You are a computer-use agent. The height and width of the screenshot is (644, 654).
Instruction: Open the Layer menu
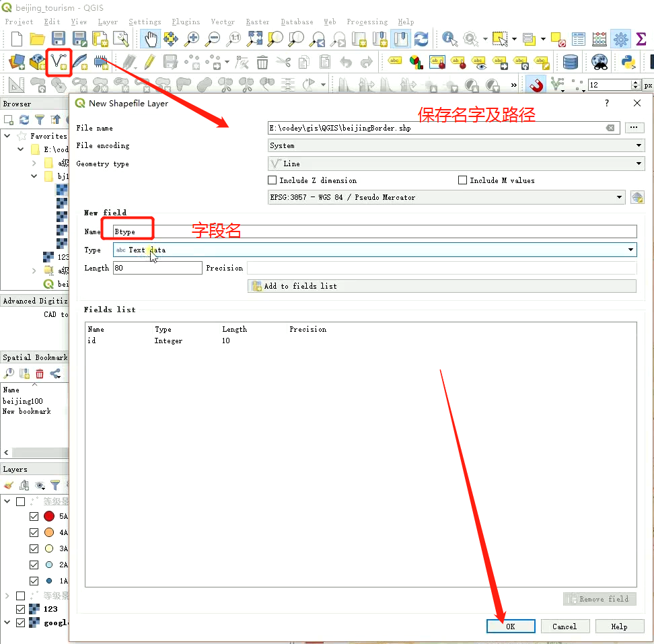(108, 22)
